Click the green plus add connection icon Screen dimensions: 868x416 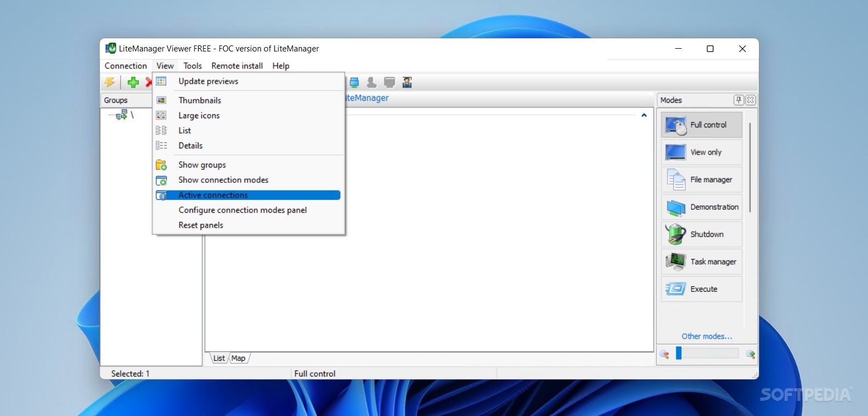[133, 83]
